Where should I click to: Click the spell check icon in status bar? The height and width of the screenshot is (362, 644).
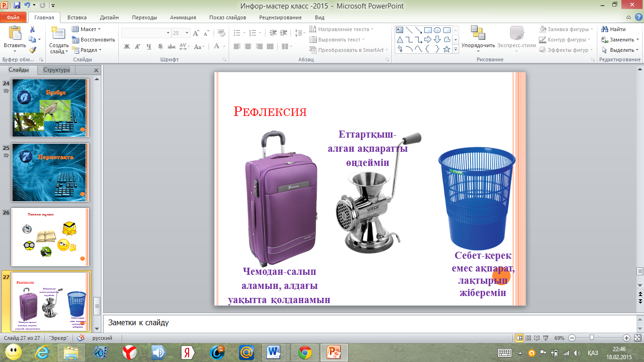point(81,338)
